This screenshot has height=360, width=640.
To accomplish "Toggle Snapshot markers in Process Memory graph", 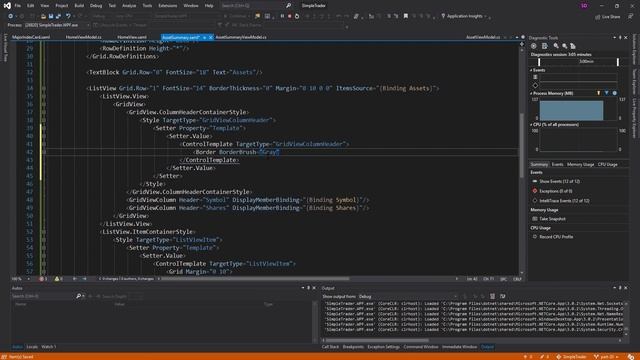I will click(607, 93).
